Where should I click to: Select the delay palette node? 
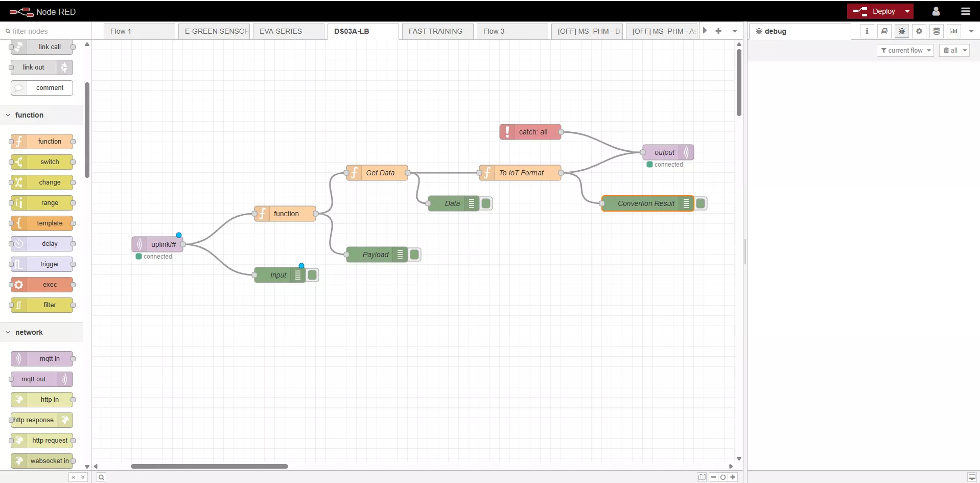[x=42, y=244]
